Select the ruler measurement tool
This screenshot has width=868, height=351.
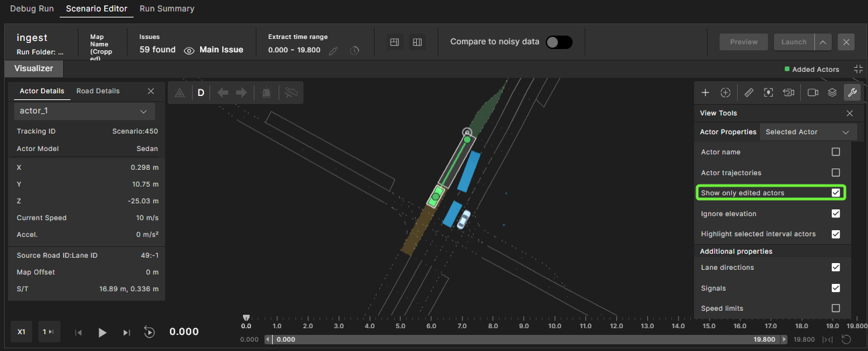coord(749,93)
